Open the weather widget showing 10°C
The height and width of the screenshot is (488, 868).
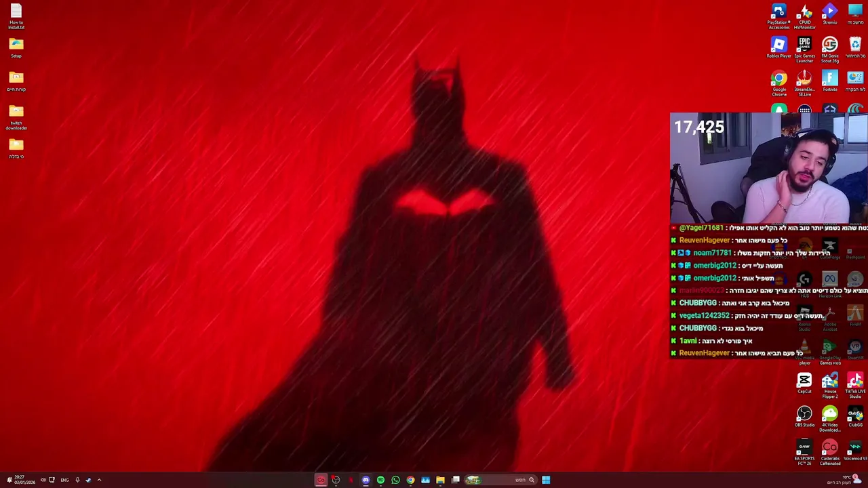click(x=843, y=479)
